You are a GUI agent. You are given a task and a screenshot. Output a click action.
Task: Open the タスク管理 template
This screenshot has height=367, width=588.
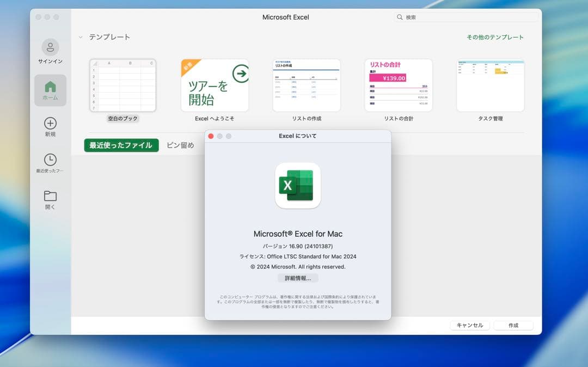tap(490, 84)
